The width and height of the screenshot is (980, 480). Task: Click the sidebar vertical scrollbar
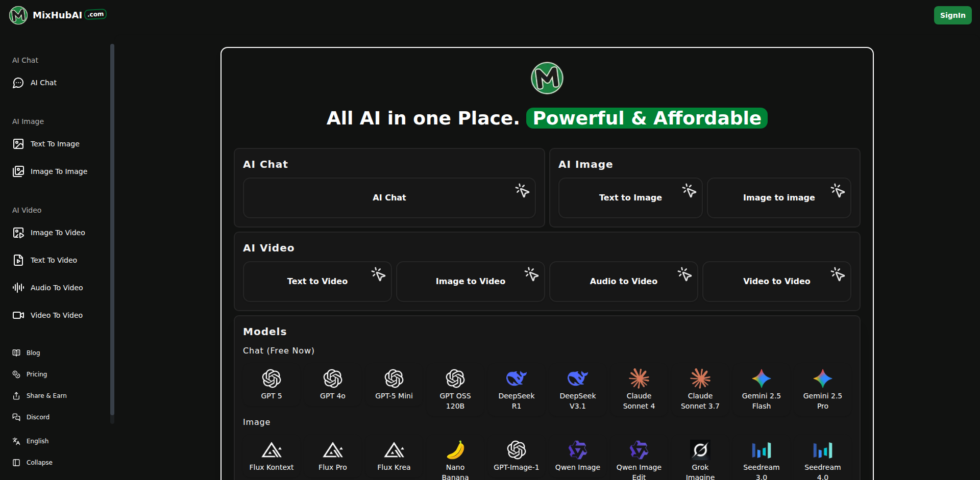coord(112,230)
